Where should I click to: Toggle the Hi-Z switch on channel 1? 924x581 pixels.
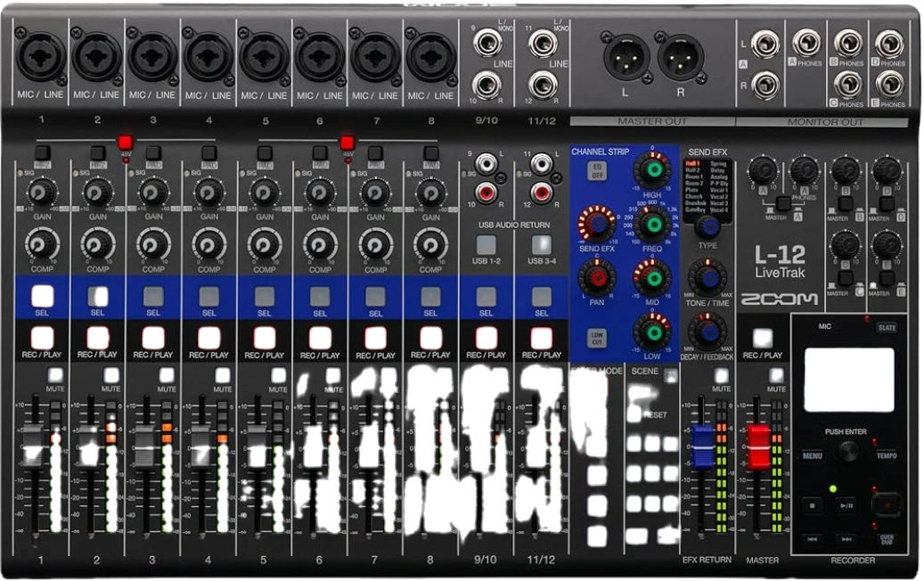coord(43,152)
